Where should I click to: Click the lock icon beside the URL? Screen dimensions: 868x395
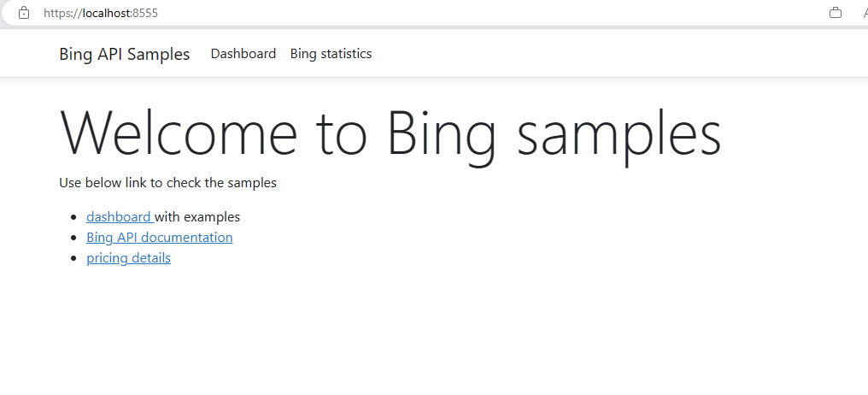(x=24, y=13)
